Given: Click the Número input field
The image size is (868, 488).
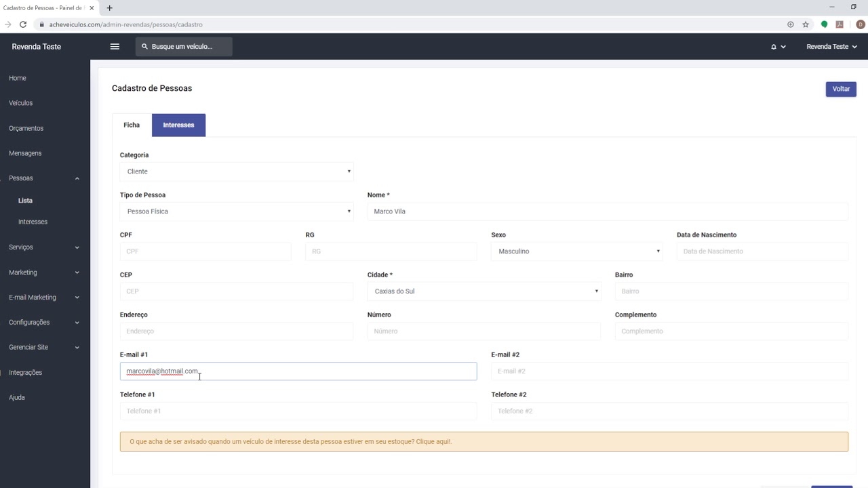Looking at the screenshot, I should coord(484,331).
